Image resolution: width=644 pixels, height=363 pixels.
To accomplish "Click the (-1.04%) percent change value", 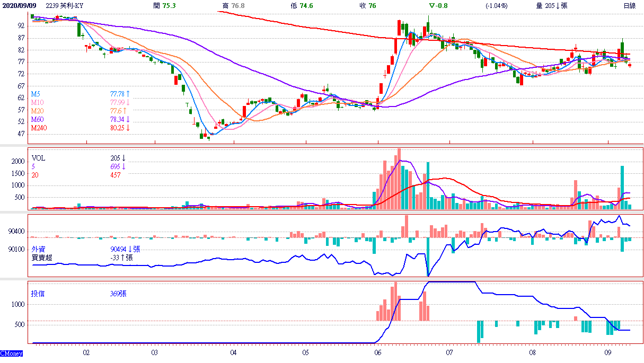I will [x=496, y=5].
